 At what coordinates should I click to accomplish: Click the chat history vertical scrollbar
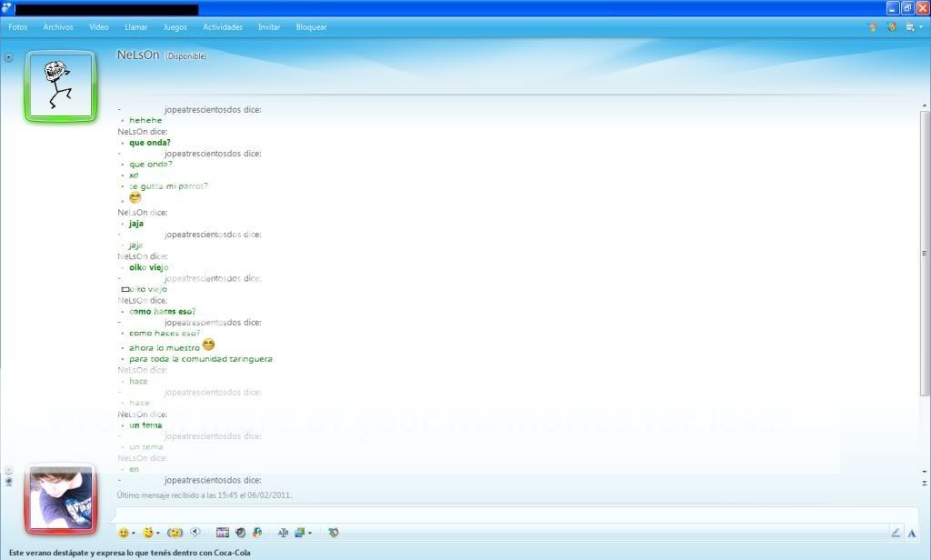point(925,255)
